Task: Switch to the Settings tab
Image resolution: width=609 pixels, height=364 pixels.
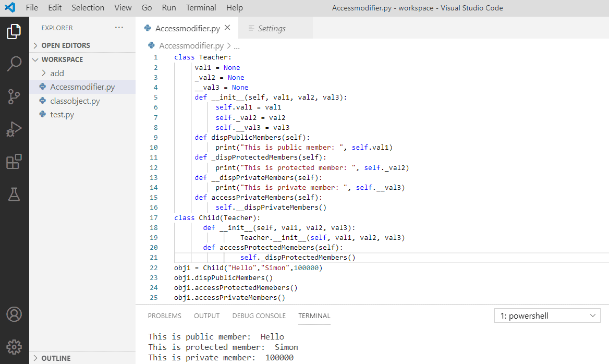Action: [273, 28]
